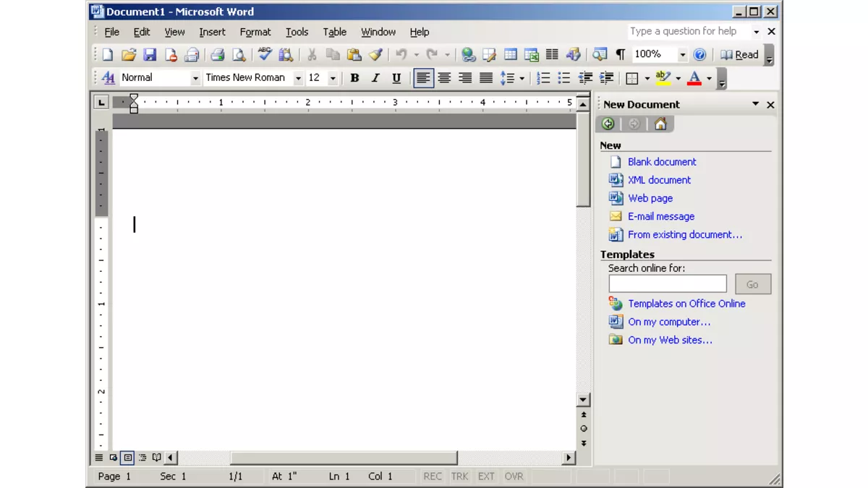Open the Style dropdown showing Normal
This screenshot has width=868, height=488.
click(195, 77)
